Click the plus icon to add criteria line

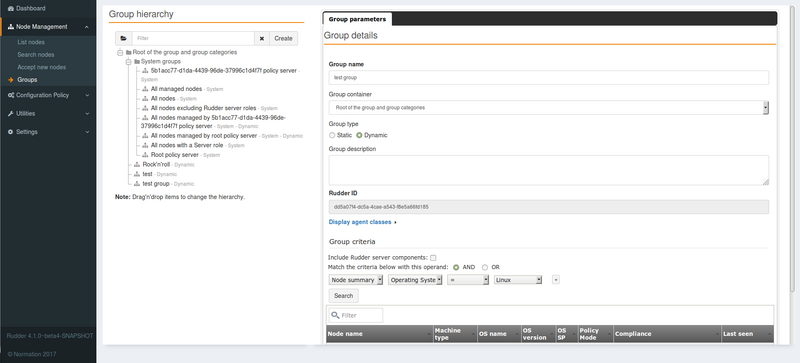click(556, 280)
